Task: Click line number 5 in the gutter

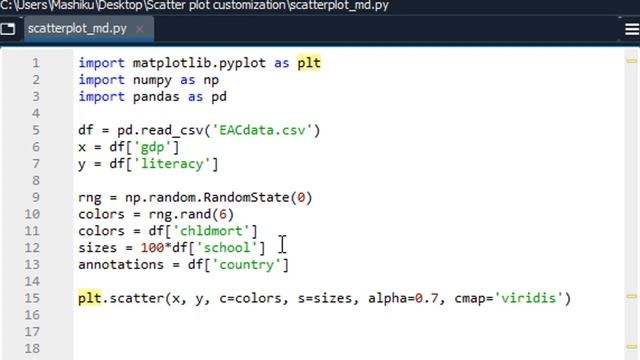Action: point(36,130)
